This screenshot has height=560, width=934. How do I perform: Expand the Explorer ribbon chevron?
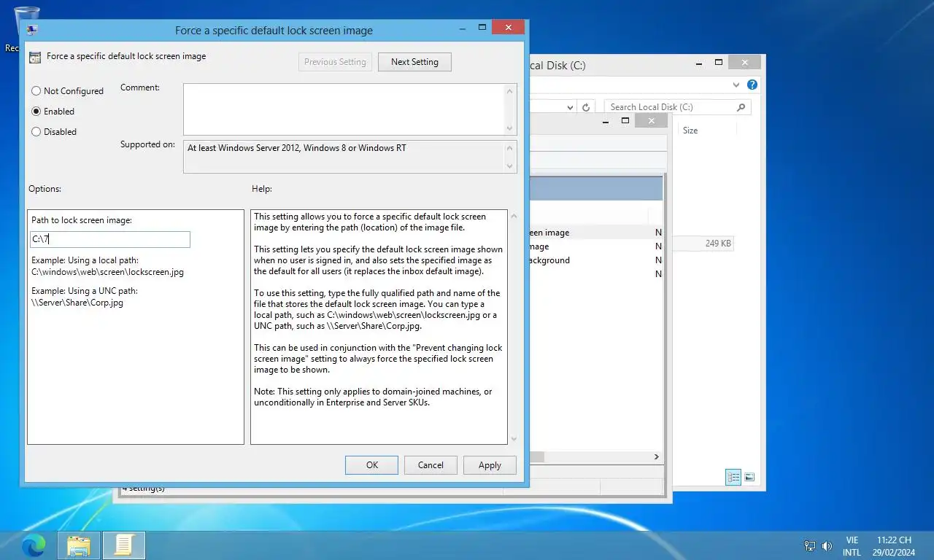[736, 85]
